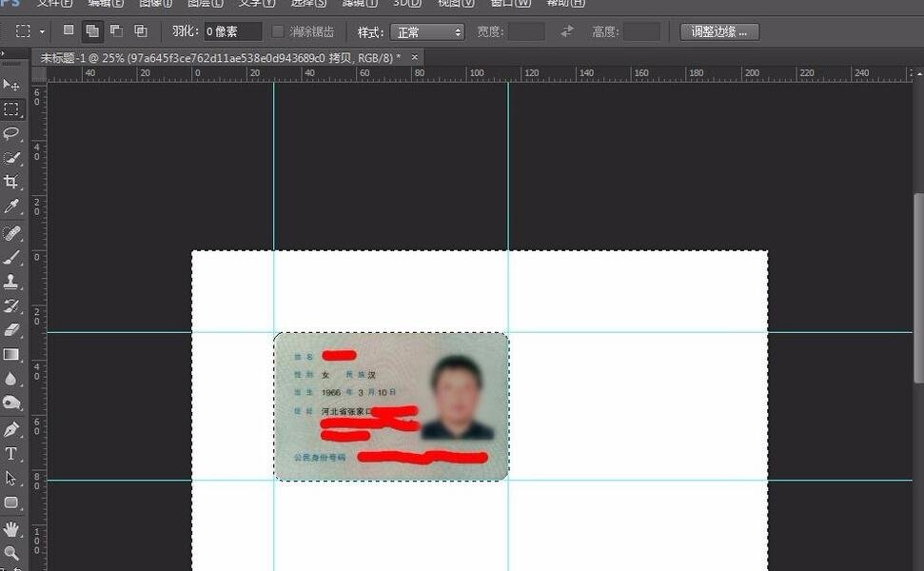Select the Horizontal Type tool

coord(12,455)
